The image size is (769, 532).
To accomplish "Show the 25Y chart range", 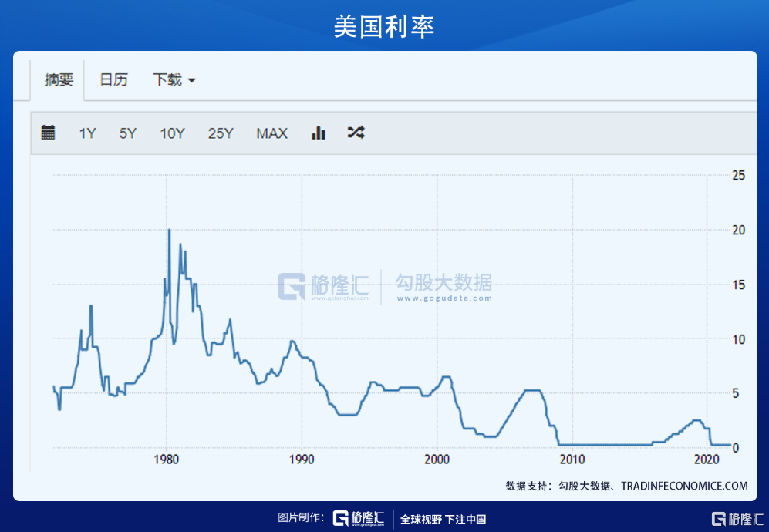I will 220,133.
